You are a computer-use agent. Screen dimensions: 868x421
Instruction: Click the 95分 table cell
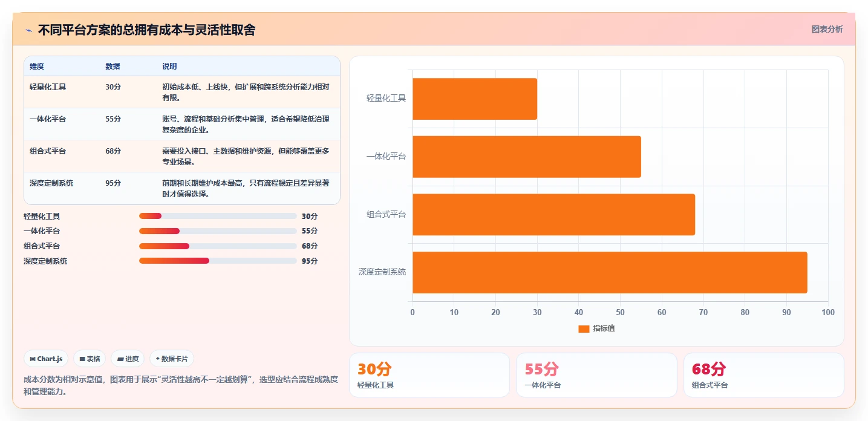pyautogui.click(x=113, y=183)
